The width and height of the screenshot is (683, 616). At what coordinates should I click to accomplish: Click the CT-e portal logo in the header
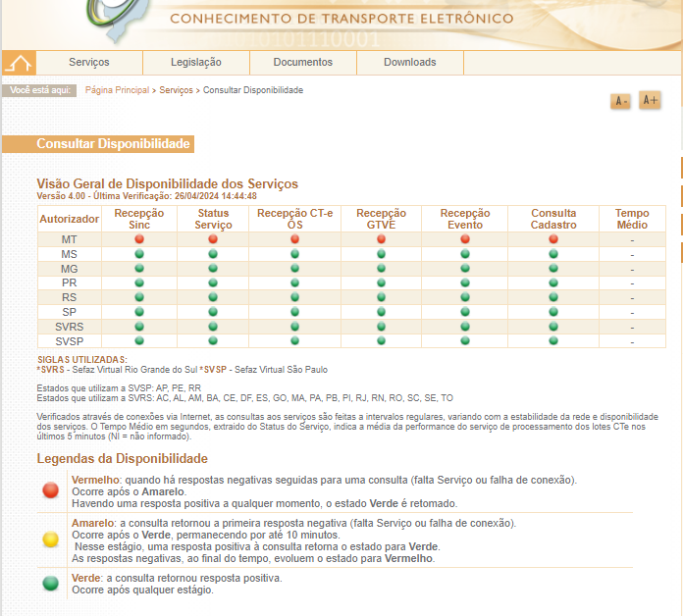[117, 21]
